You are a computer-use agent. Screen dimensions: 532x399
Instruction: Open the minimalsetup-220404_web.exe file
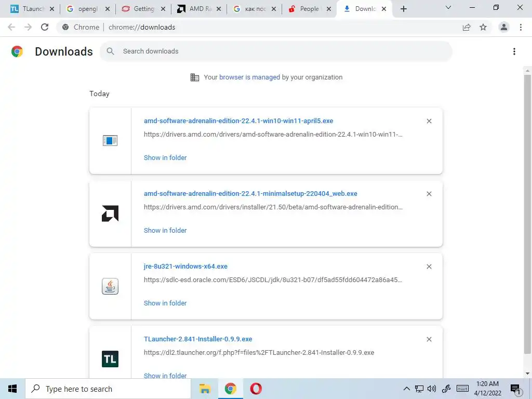(250, 193)
